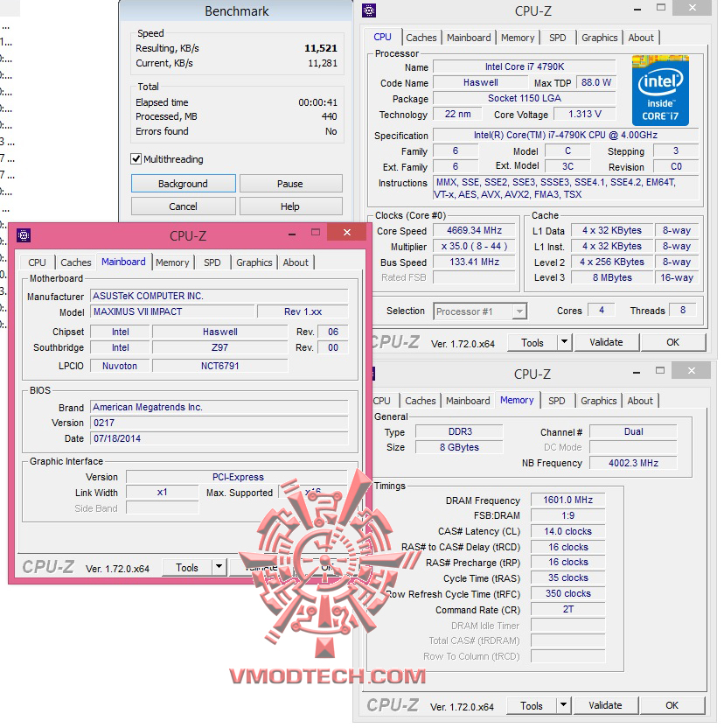Open Mainboard tab in top CPU-Z window
This screenshot has height=728, width=724.
pos(469,38)
